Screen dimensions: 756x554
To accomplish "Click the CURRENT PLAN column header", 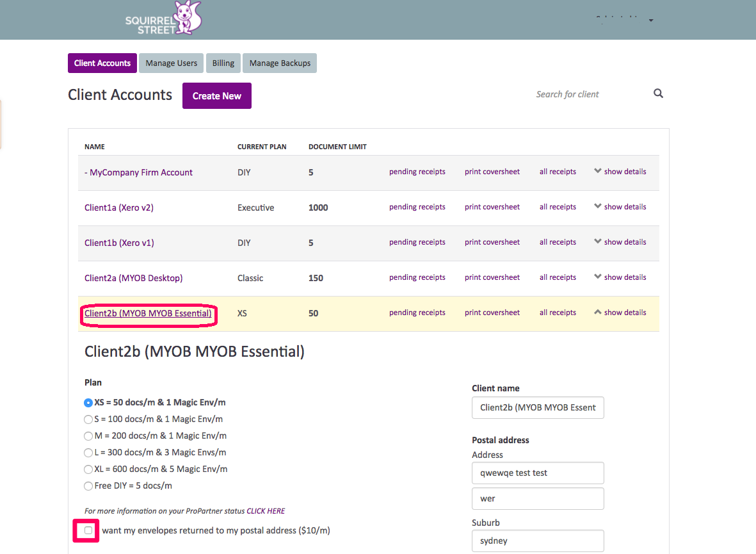I will coord(262,147).
